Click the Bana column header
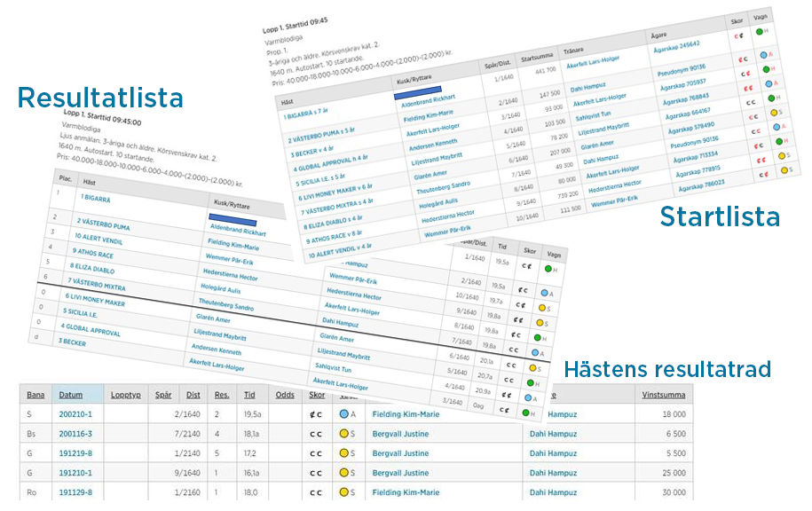 point(36,395)
